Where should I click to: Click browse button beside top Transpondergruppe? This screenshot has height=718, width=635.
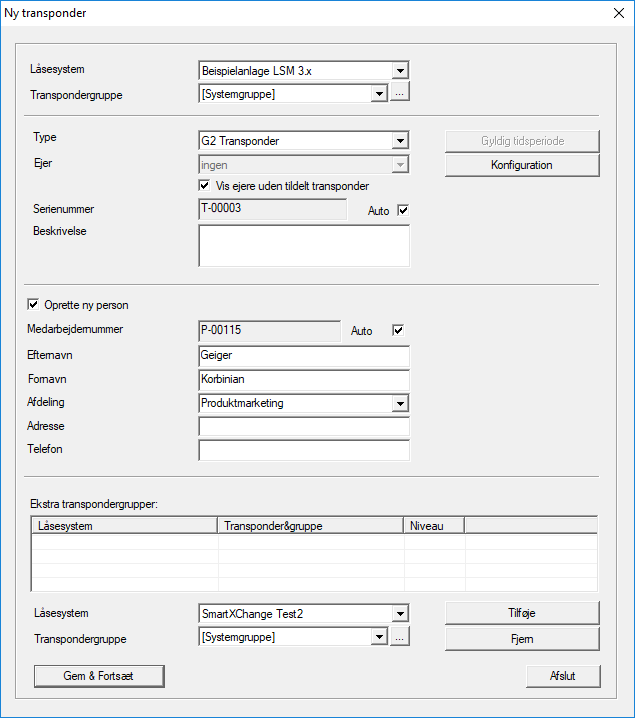pyautogui.click(x=400, y=94)
